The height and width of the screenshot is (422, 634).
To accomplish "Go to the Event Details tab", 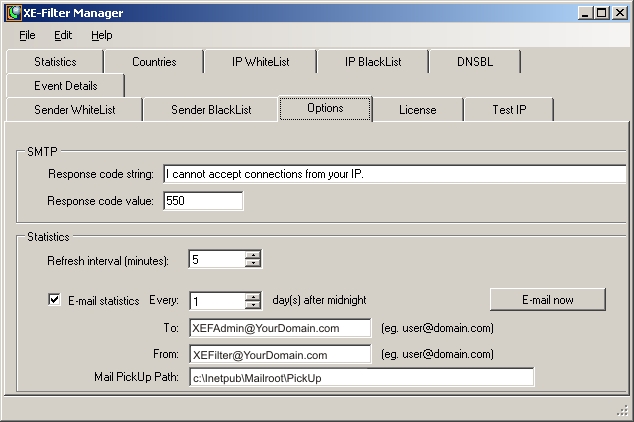I will point(66,86).
